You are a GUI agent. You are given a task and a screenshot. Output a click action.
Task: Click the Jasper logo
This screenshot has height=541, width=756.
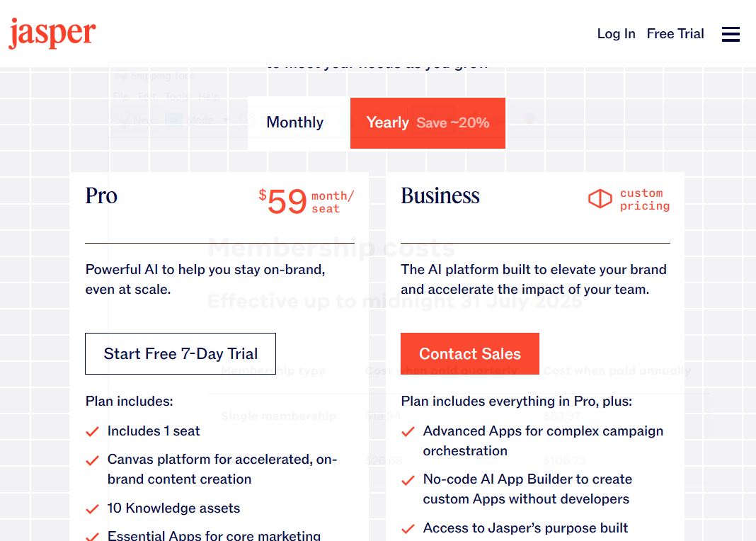[x=52, y=33]
